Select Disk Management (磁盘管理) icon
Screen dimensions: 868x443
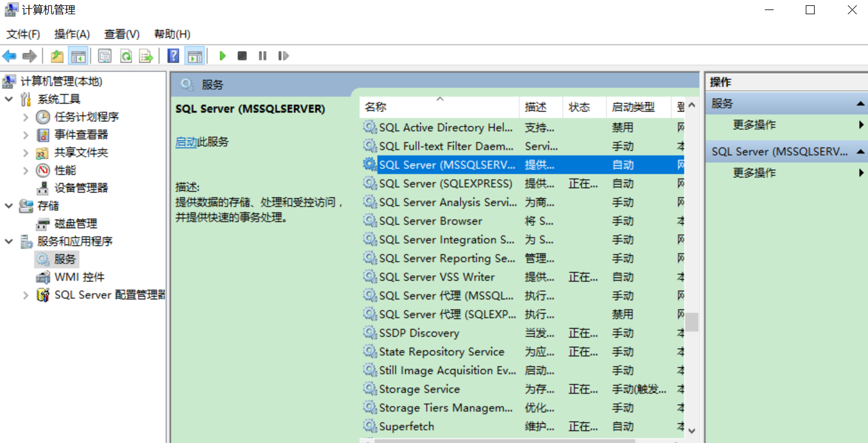[x=43, y=224]
